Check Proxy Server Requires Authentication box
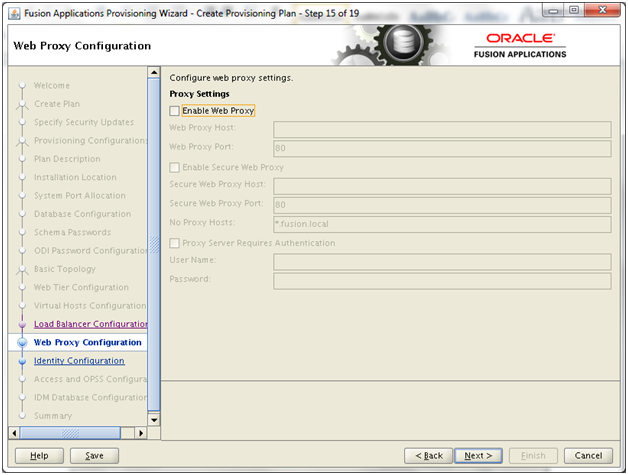 tap(174, 243)
